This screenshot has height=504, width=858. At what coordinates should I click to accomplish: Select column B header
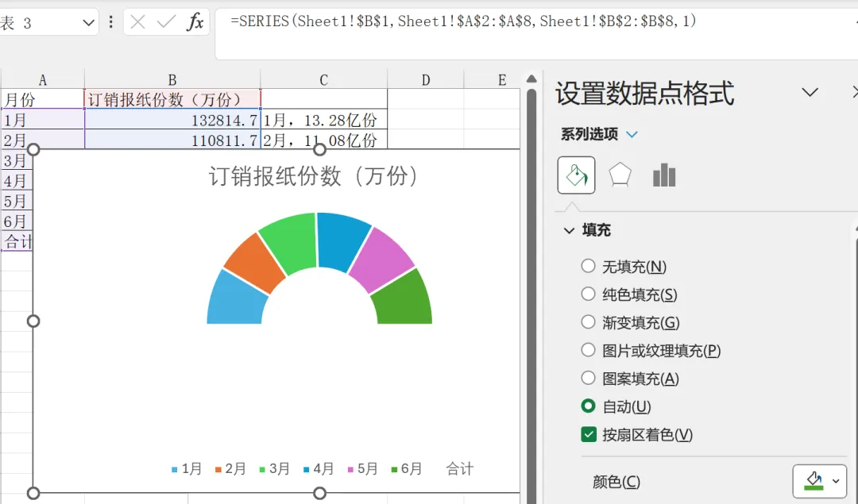[x=172, y=80]
